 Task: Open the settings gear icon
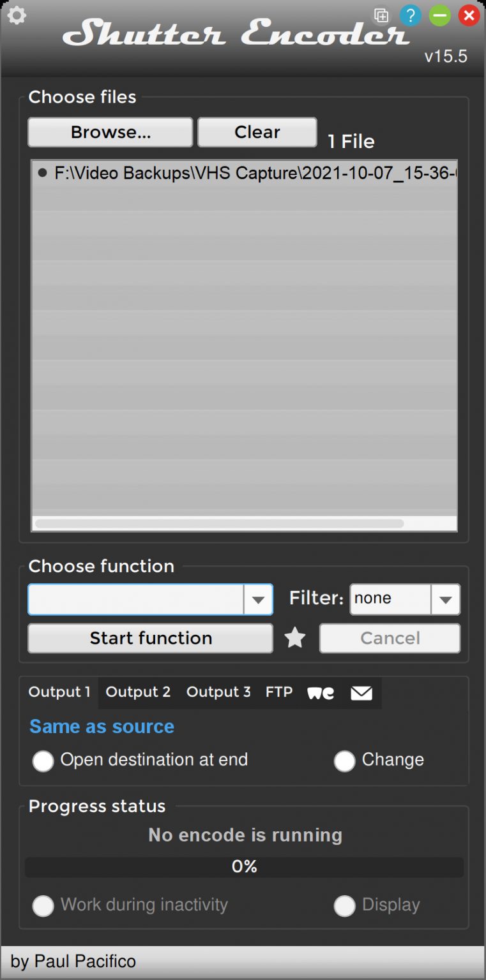tap(17, 15)
